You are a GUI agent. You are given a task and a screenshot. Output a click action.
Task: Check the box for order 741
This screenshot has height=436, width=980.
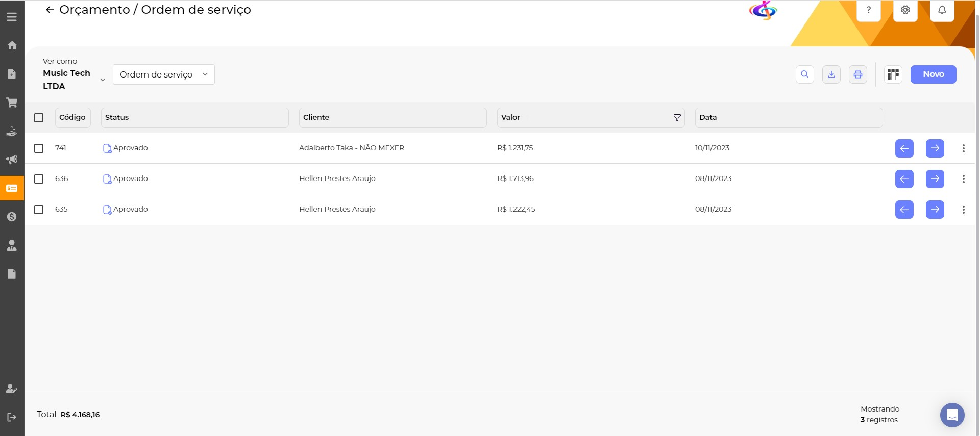(39, 148)
